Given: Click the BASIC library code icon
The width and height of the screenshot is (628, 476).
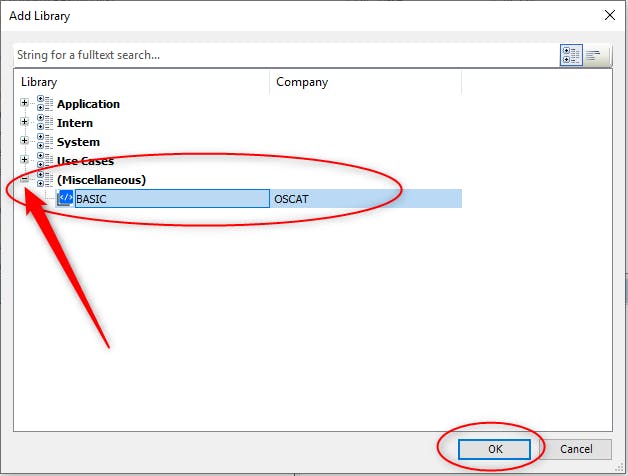Looking at the screenshot, I should 65,198.
